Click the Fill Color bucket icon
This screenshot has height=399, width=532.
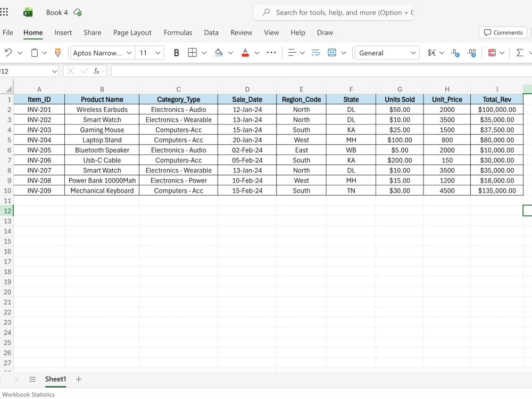pyautogui.click(x=219, y=53)
